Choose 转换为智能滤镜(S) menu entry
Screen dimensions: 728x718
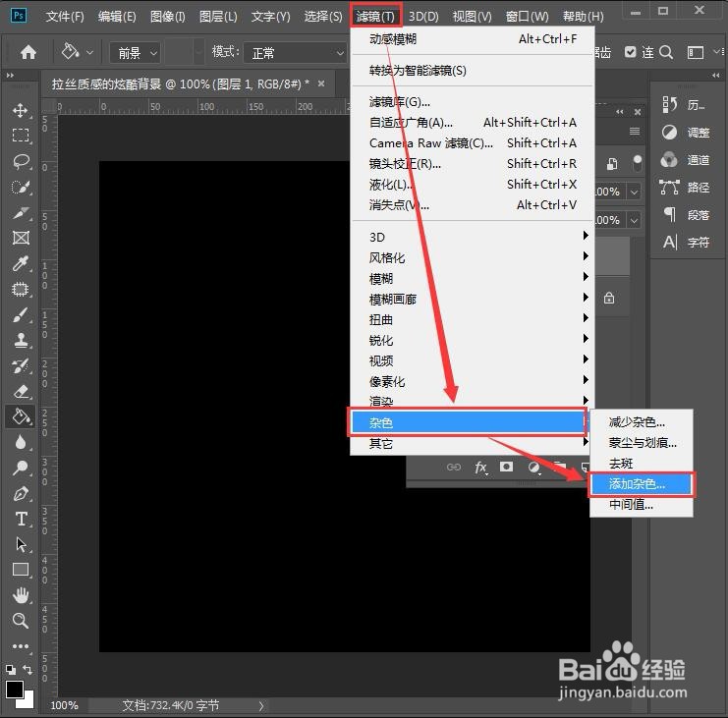tap(472, 70)
